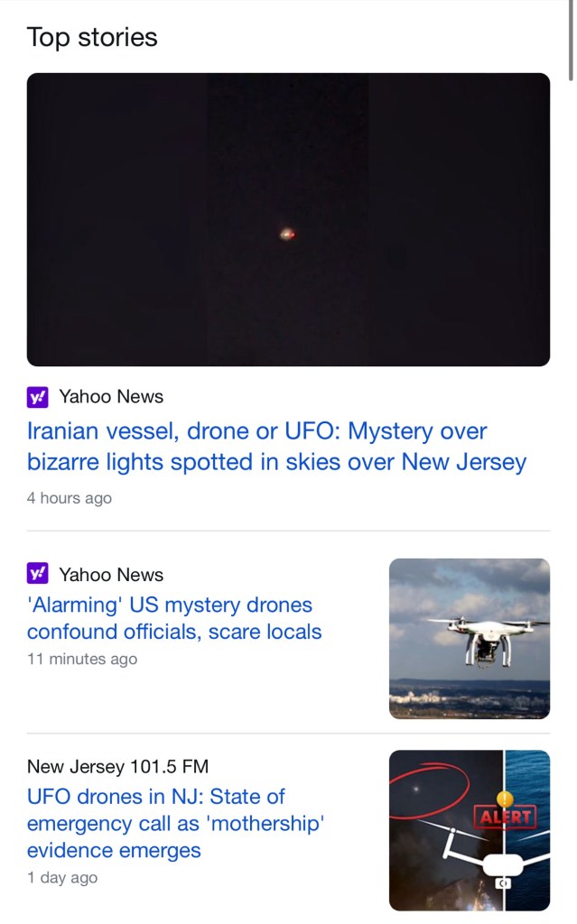The image size is (577, 924).
Task: Open the 'Alarming' US mystery drones article
Action: click(174, 618)
